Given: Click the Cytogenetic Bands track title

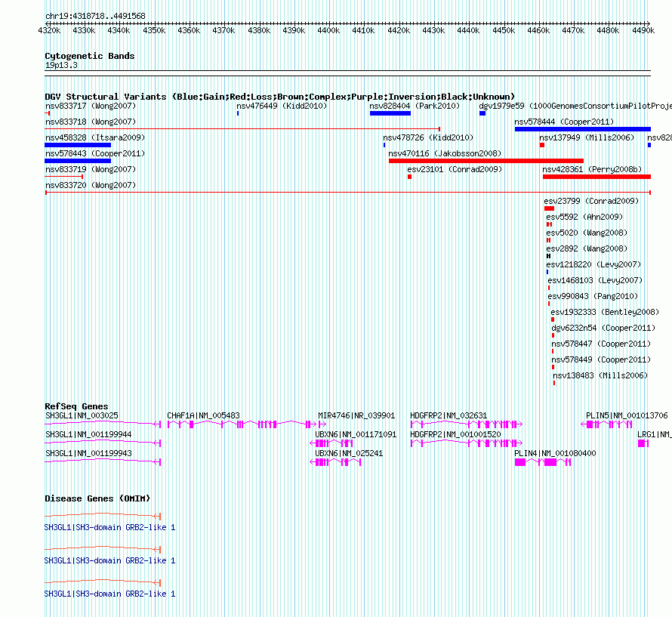Looking at the screenshot, I should pos(90,56).
